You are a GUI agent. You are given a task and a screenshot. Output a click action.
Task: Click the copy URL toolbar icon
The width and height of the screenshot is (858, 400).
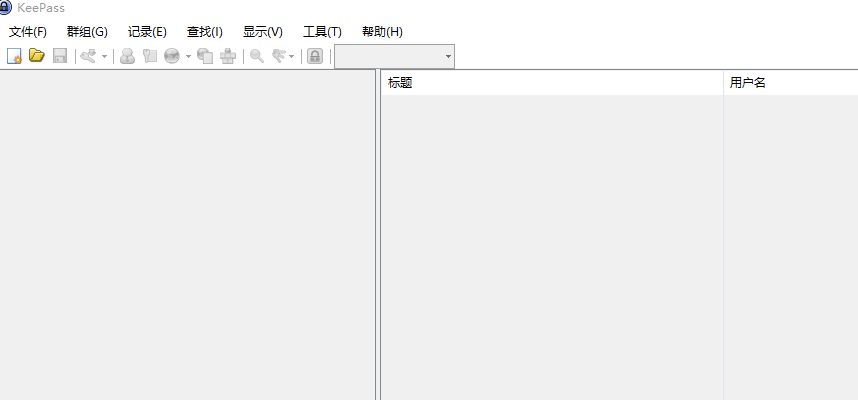(x=205, y=56)
